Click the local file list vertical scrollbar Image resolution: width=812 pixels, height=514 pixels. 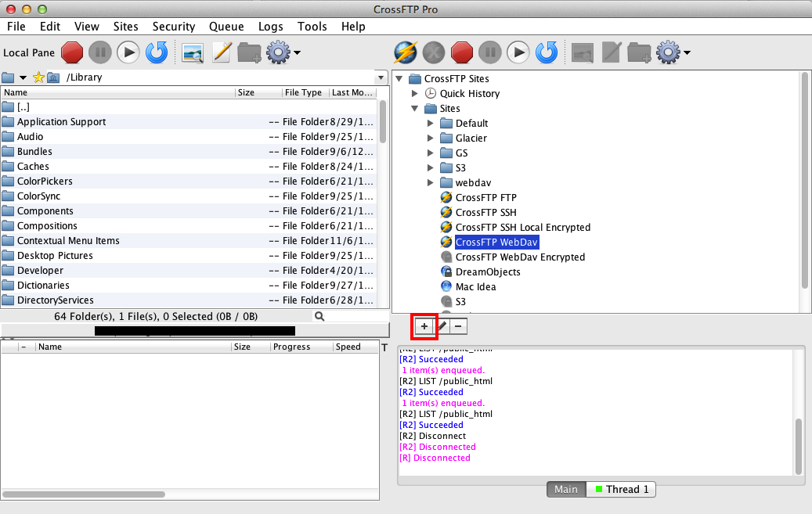[383, 122]
